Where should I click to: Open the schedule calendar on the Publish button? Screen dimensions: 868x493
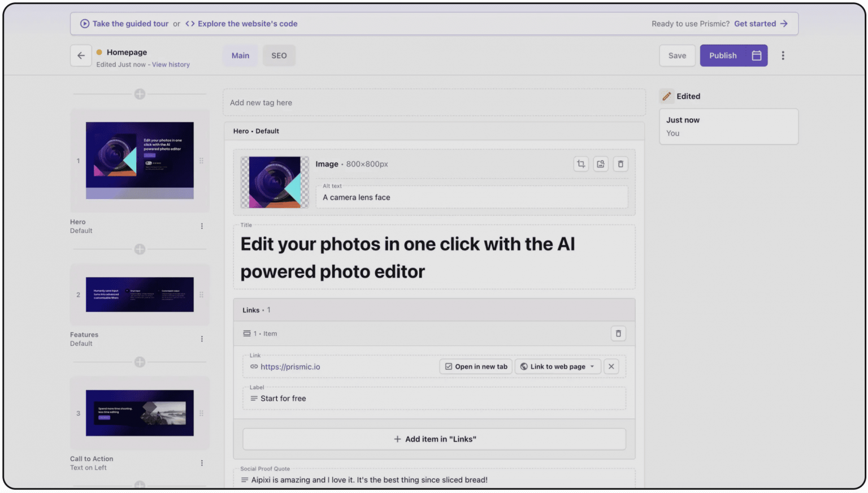click(x=757, y=55)
